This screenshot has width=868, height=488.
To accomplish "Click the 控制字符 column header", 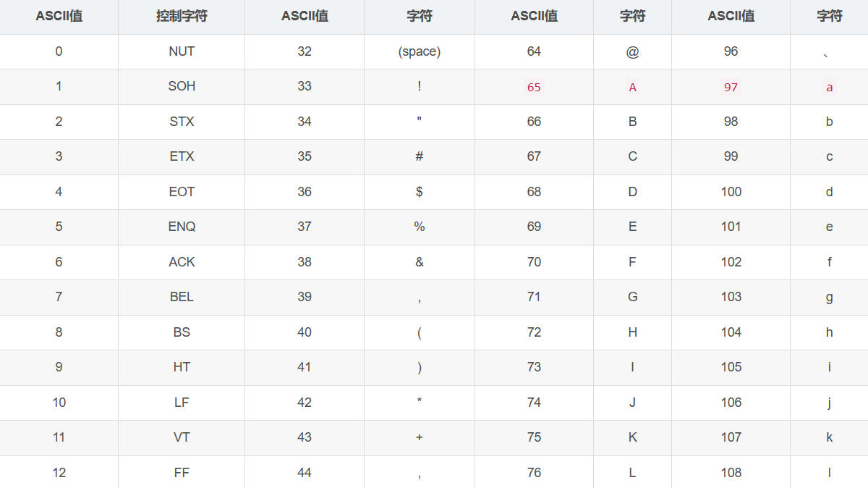I will [x=182, y=16].
